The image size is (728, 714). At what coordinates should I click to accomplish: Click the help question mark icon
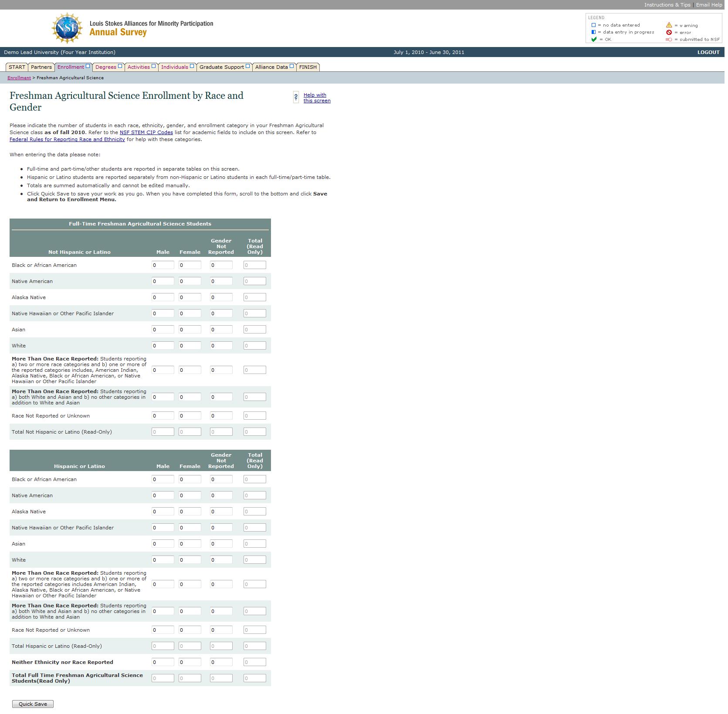296,98
